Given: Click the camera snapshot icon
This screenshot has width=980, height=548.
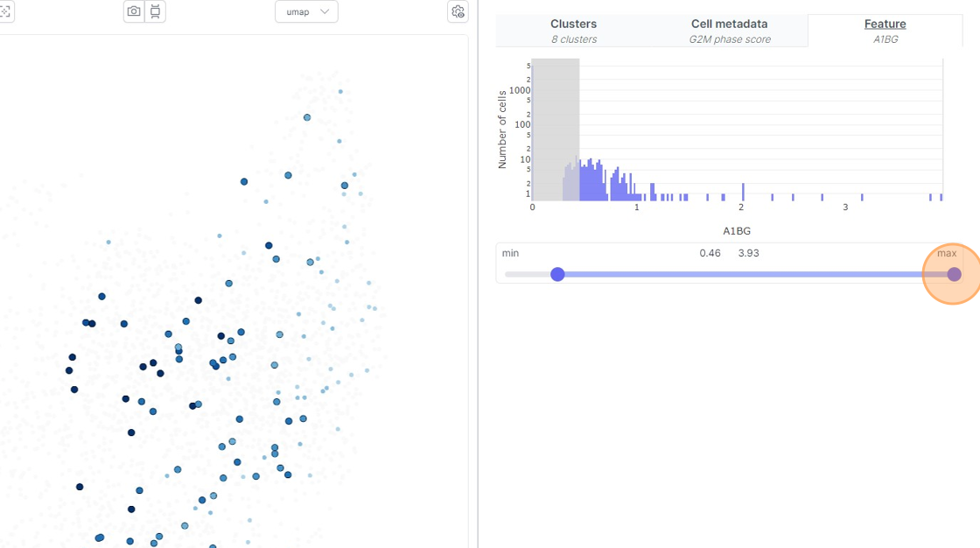Looking at the screenshot, I should [x=134, y=11].
